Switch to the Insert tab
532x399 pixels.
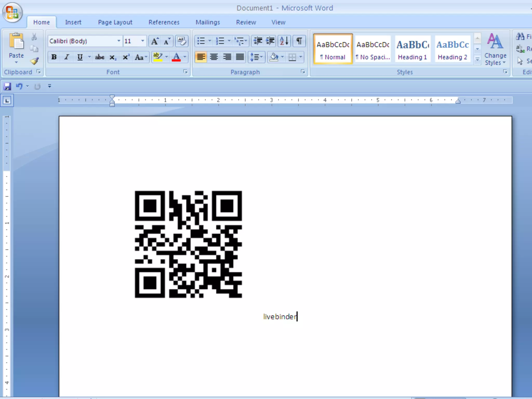coord(73,22)
